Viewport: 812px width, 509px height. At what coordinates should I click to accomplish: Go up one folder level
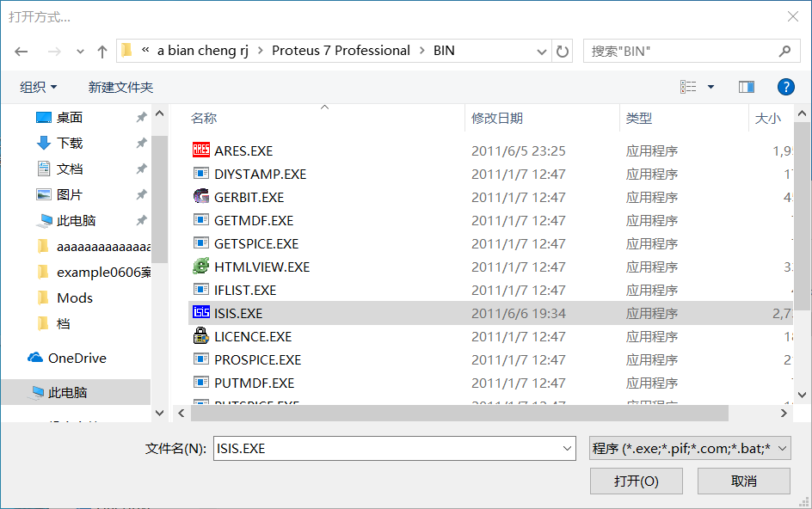(102, 52)
